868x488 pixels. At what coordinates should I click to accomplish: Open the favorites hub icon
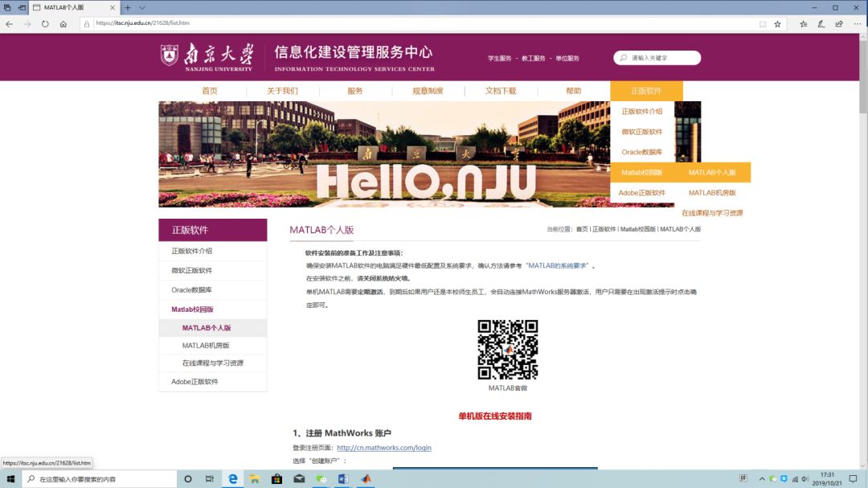coord(803,24)
